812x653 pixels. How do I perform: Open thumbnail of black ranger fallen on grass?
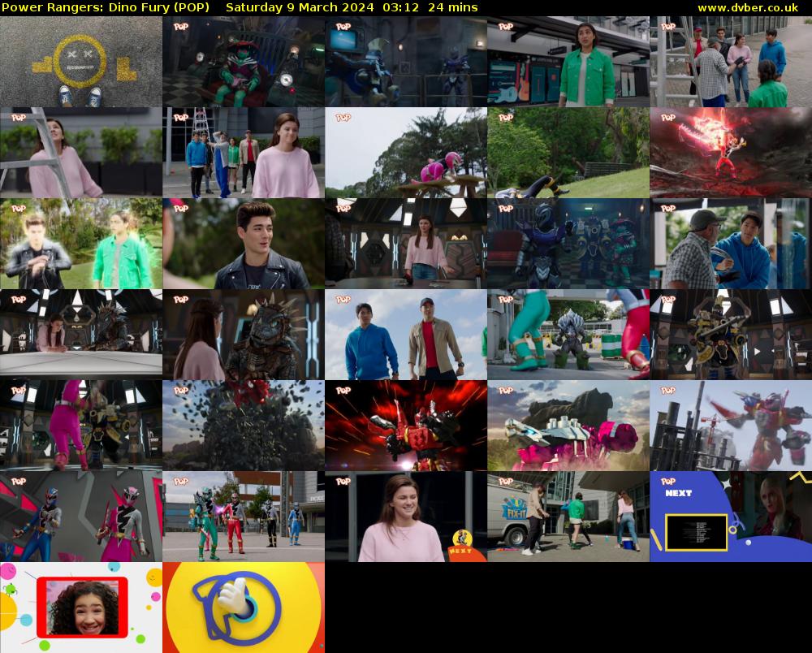click(568, 153)
